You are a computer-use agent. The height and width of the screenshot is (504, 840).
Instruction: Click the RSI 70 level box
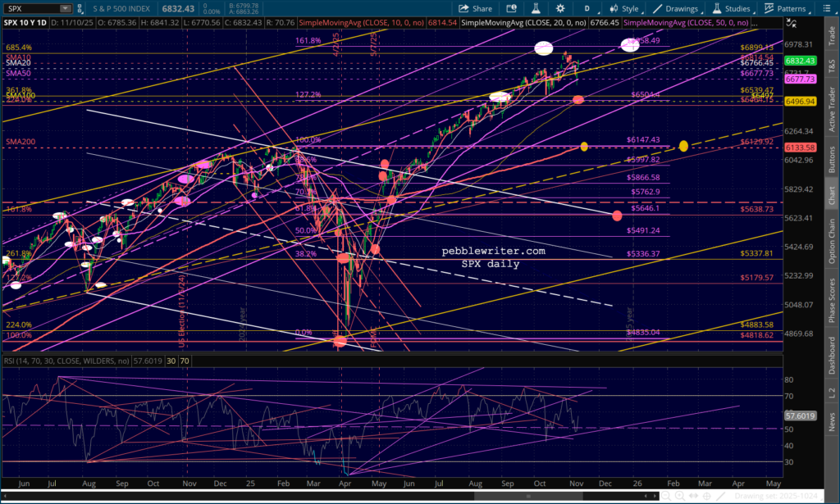click(185, 361)
